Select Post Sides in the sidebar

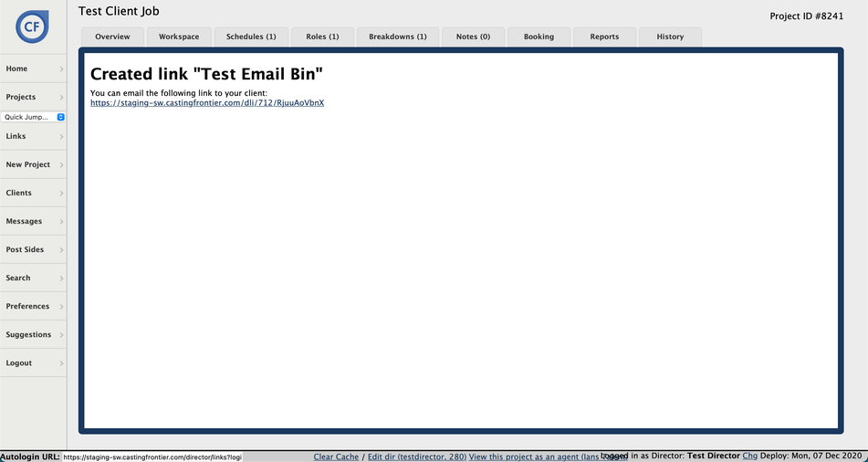(33, 249)
